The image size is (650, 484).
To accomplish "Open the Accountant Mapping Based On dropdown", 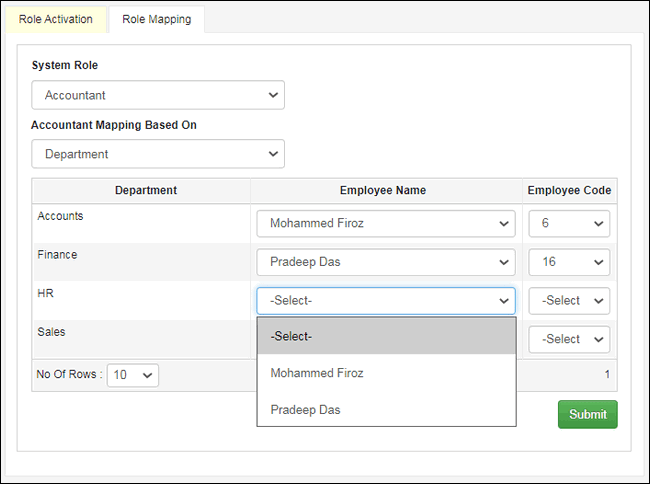I will [x=158, y=154].
